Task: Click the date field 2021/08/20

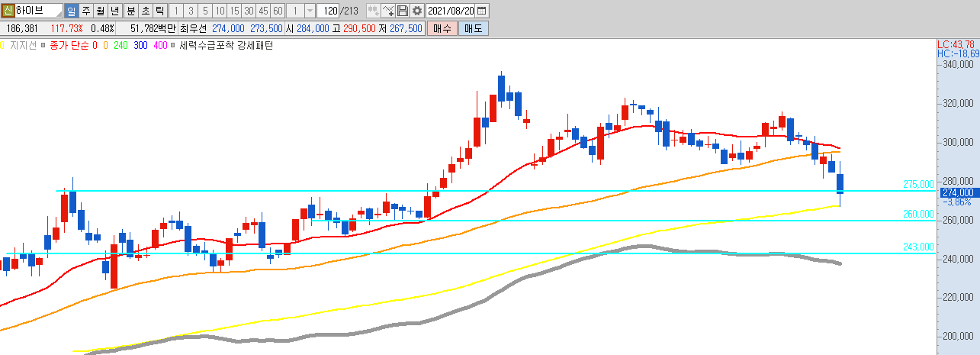Action: 450,11
